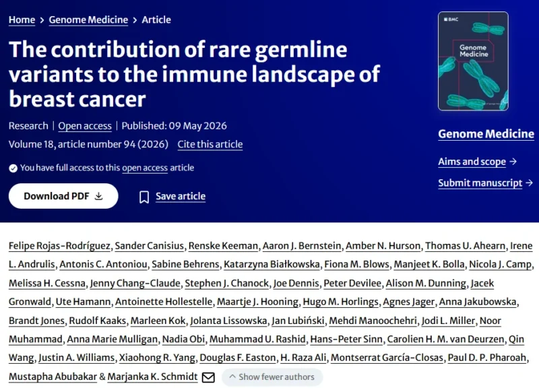Screen dimensions: 539x392
Task: Open author Antoinette Hollestelle
Action: [164, 302]
